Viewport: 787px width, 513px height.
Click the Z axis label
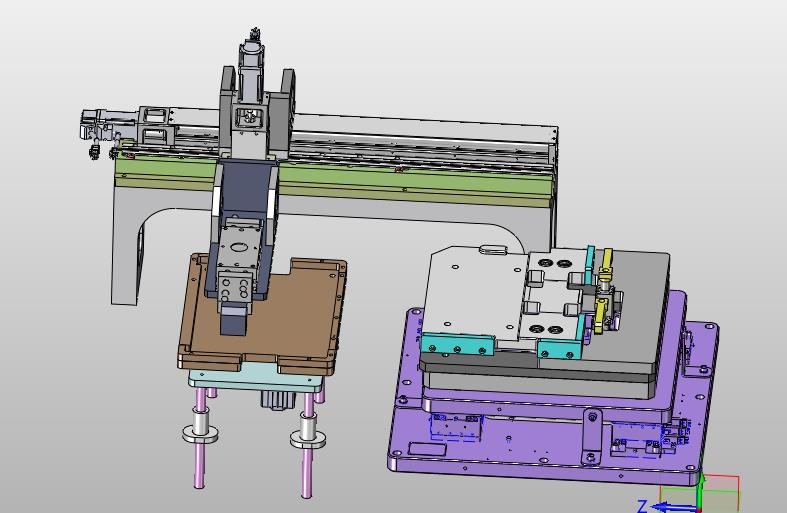641,505
